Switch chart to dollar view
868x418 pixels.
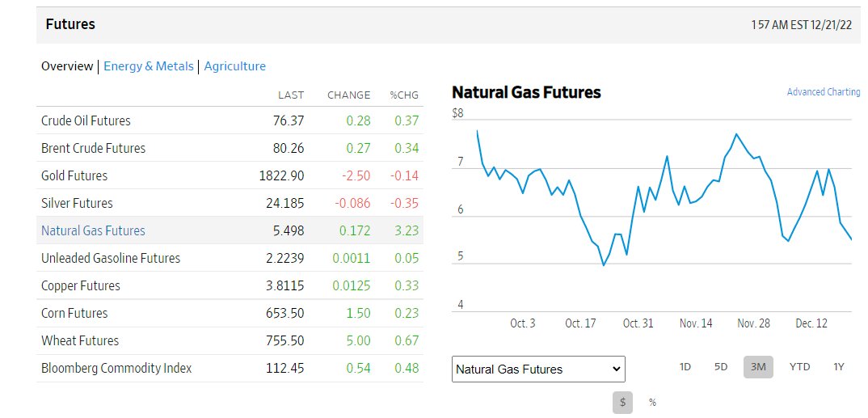[x=622, y=403]
